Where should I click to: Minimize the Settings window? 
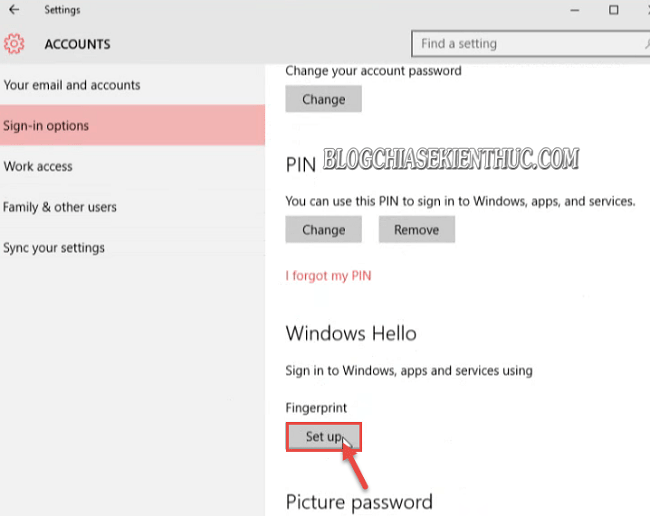pyautogui.click(x=575, y=10)
